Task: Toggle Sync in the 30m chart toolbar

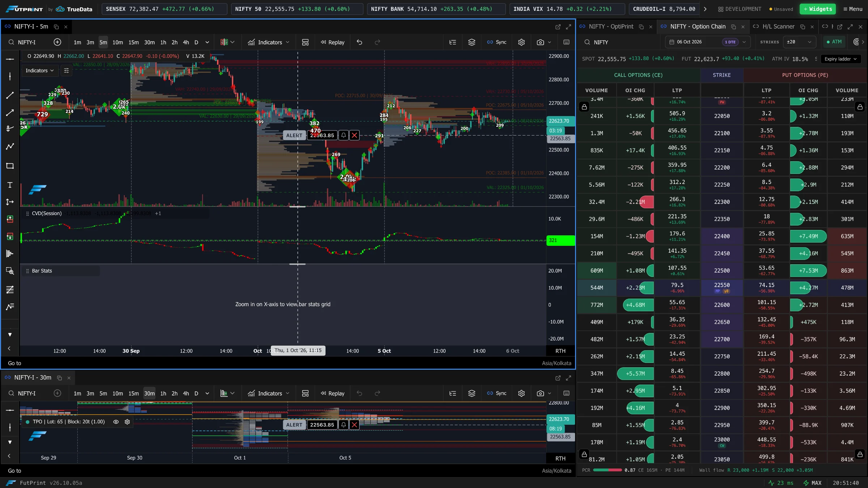Action: [497, 393]
